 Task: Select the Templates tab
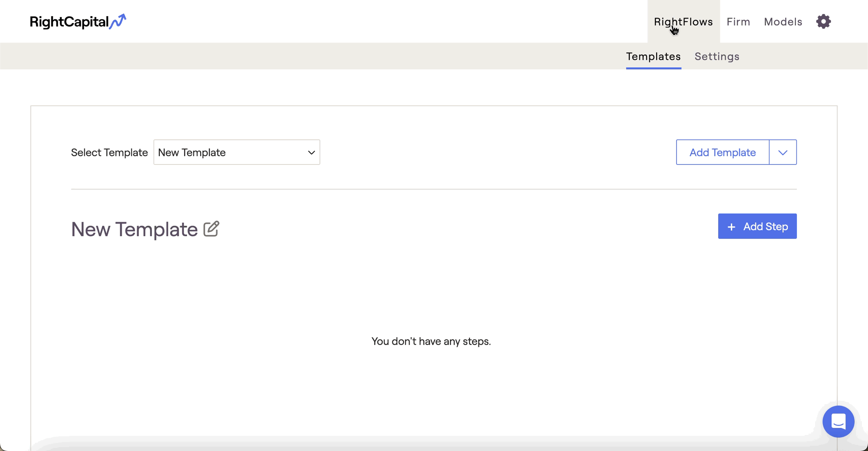pos(653,56)
